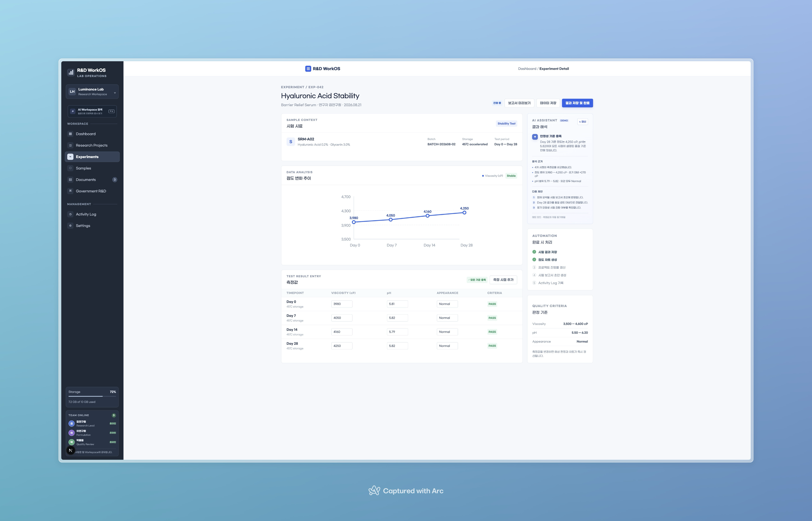
Task: Click the Settings gear icon
Action: point(70,226)
